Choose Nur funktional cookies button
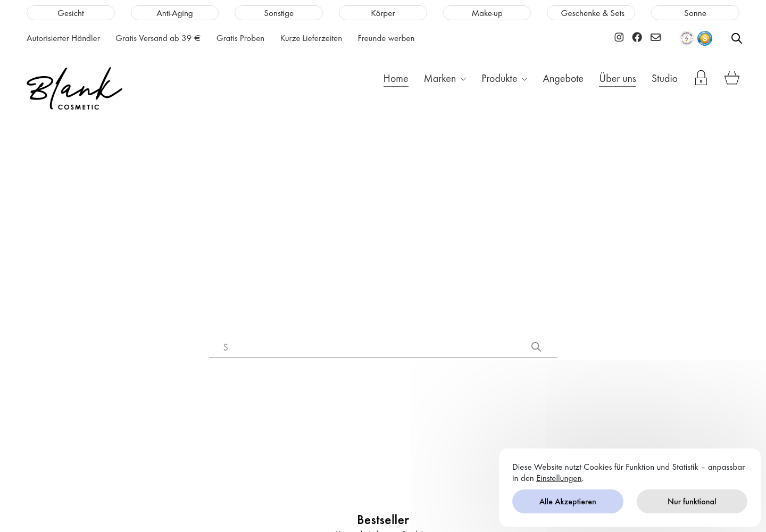 click(x=692, y=501)
